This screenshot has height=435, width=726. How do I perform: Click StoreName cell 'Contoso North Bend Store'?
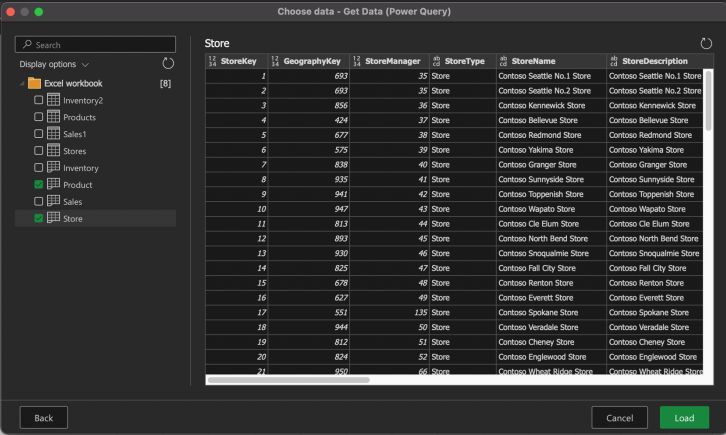(x=551, y=238)
